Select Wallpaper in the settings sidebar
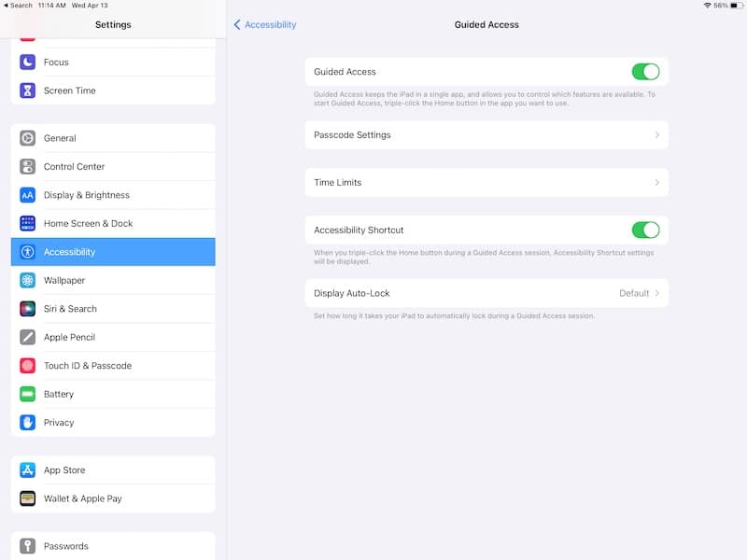Viewport: 747px width, 560px height. point(113,281)
